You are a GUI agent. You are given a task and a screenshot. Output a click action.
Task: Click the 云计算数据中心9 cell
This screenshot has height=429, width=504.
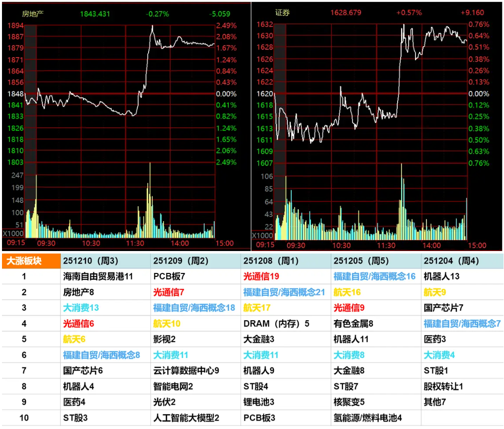186,370
